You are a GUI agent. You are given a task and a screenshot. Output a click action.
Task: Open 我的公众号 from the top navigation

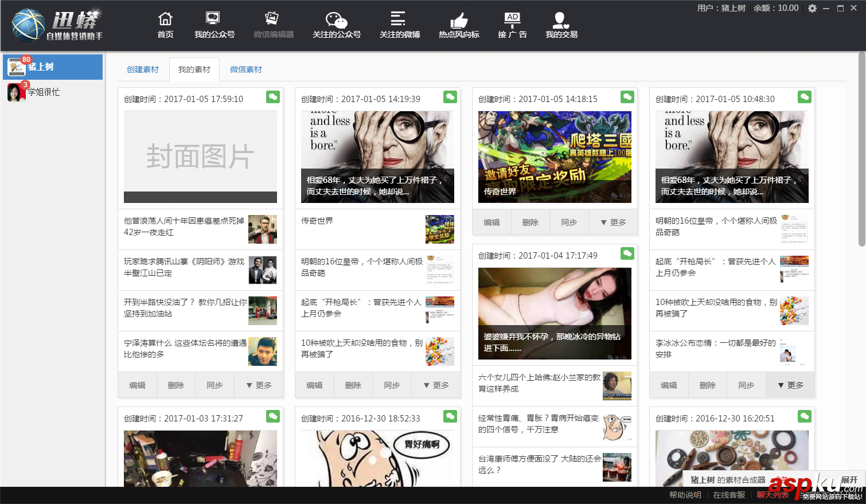[x=213, y=24]
